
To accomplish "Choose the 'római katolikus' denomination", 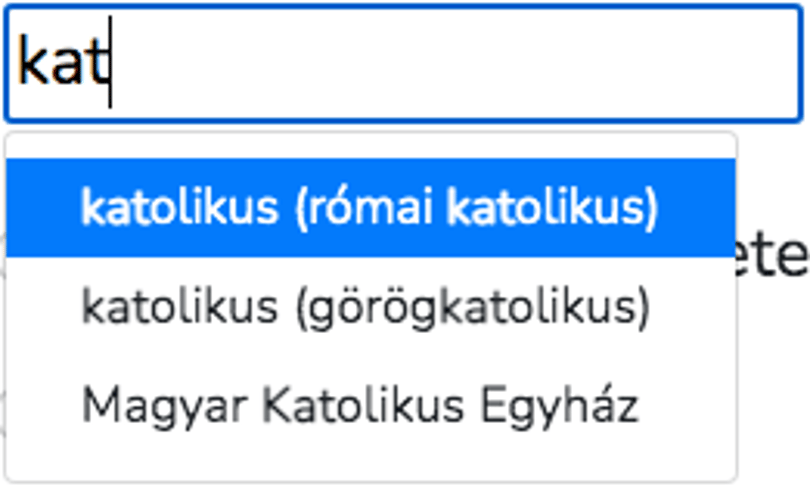I will point(370,208).
